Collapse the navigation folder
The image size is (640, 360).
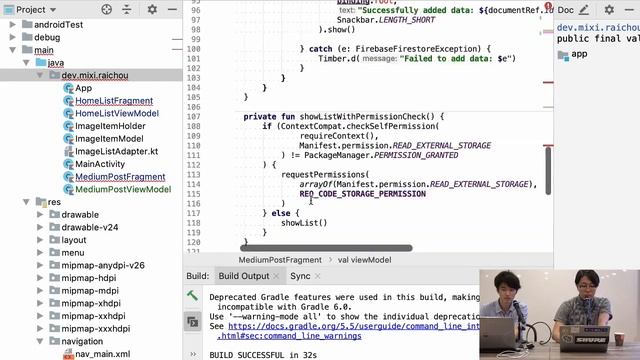(x=40, y=341)
